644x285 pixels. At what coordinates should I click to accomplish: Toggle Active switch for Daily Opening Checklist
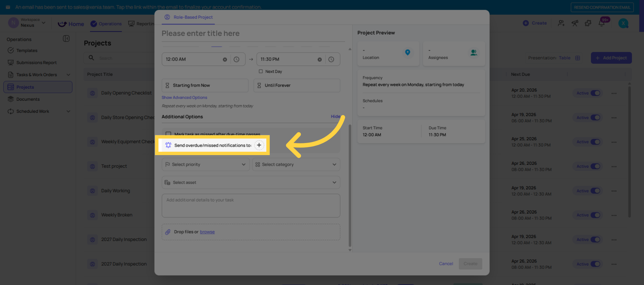click(x=595, y=93)
